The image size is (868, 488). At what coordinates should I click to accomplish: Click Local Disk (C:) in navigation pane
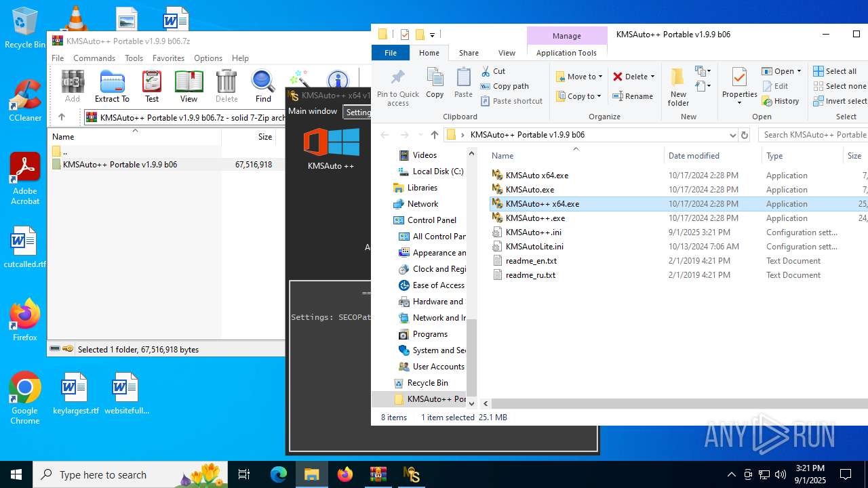click(x=437, y=171)
